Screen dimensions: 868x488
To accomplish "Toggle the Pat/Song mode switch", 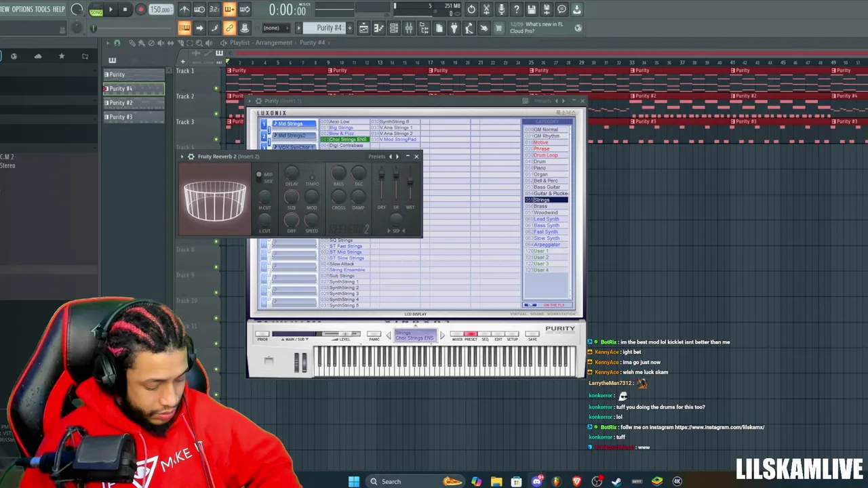I will [x=96, y=10].
